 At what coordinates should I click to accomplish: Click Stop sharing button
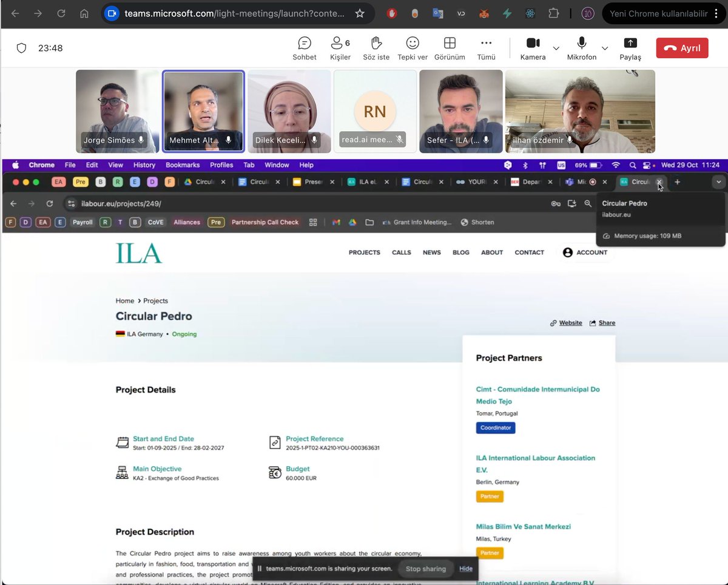point(426,569)
